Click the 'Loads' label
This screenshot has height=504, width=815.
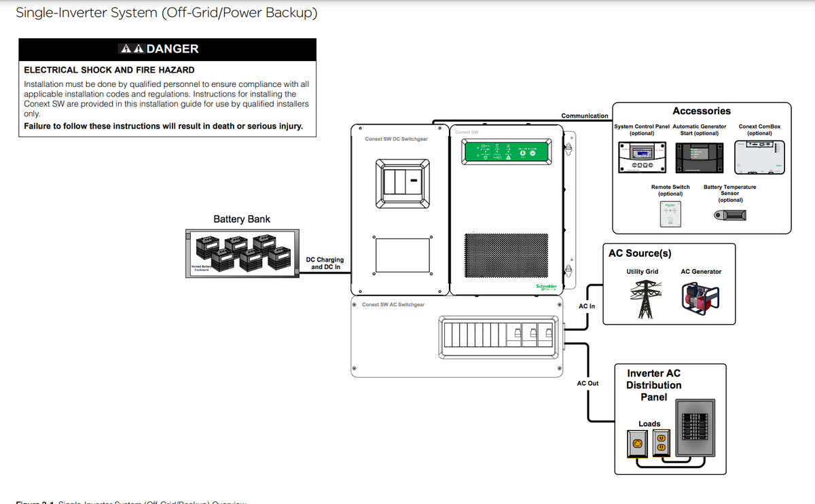[649, 424]
